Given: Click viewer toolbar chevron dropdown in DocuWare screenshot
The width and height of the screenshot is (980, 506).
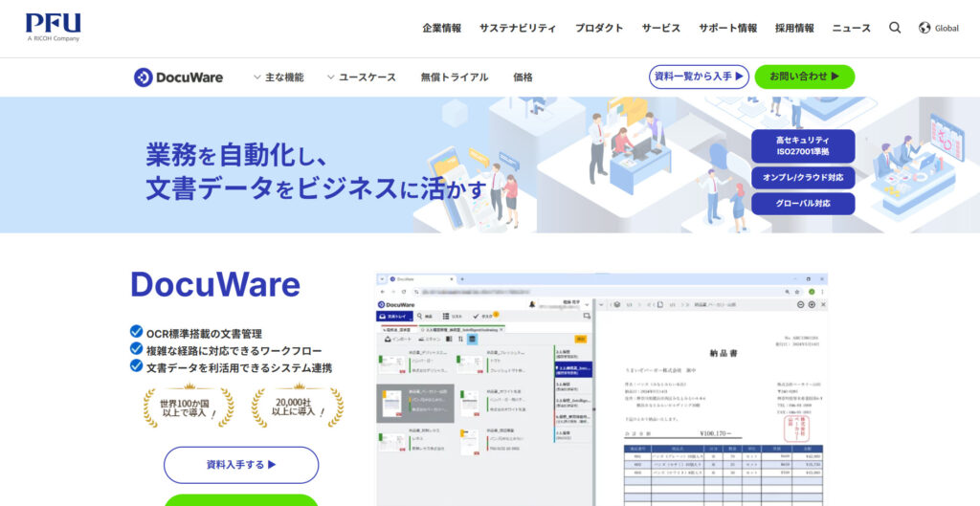Looking at the screenshot, I should [x=601, y=305].
